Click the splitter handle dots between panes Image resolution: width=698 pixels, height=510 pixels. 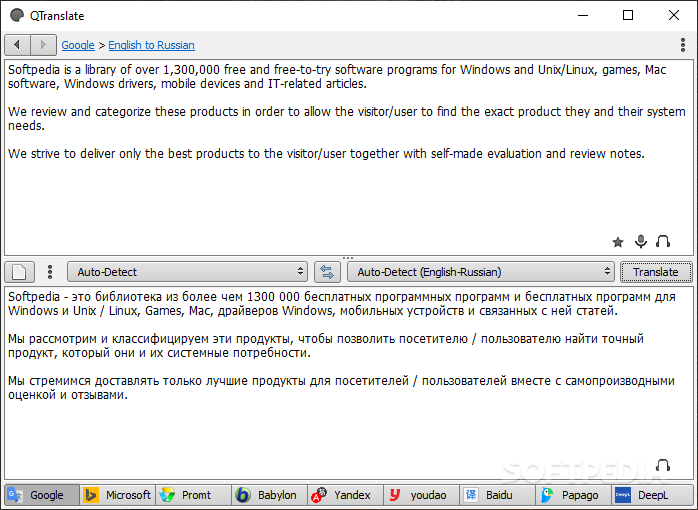point(348,258)
